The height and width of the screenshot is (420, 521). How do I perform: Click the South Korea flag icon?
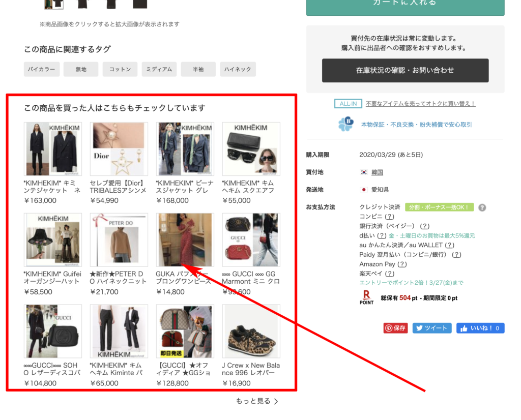point(364,172)
